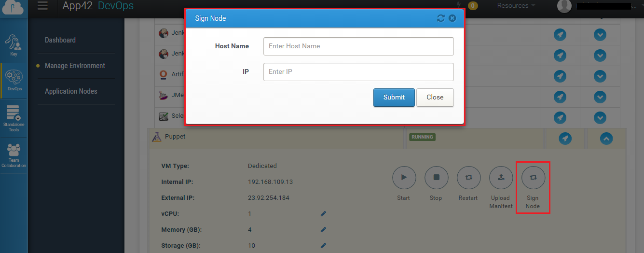Refresh the Sign Node dialog

pos(440,18)
